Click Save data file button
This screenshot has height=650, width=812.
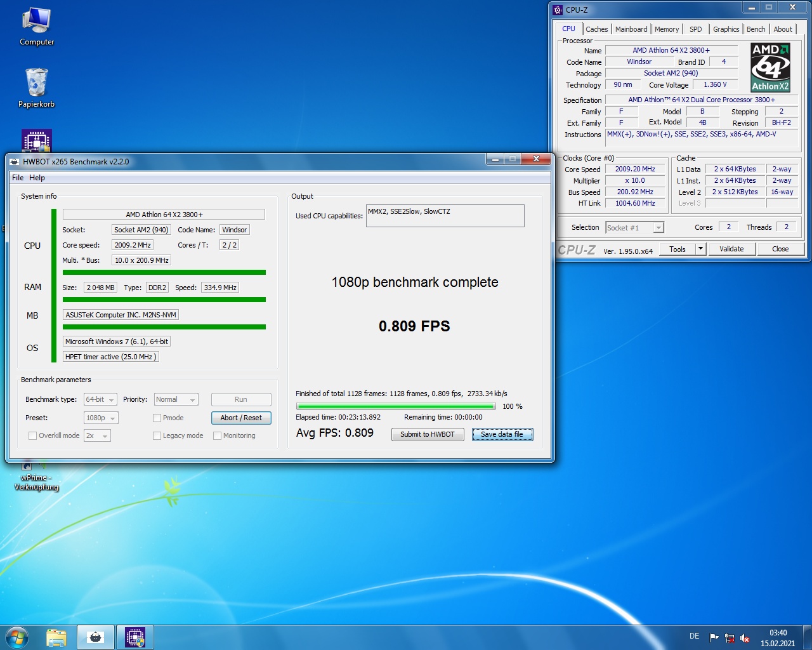502,434
